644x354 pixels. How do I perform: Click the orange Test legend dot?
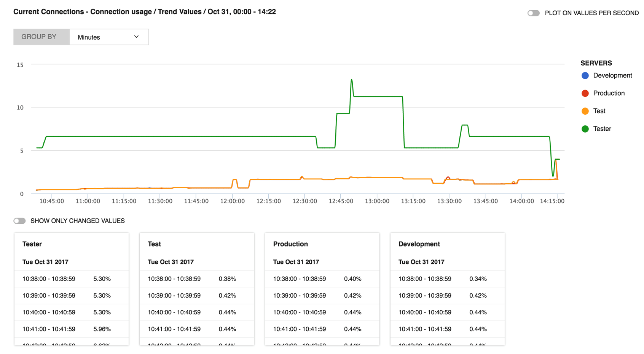(x=585, y=111)
